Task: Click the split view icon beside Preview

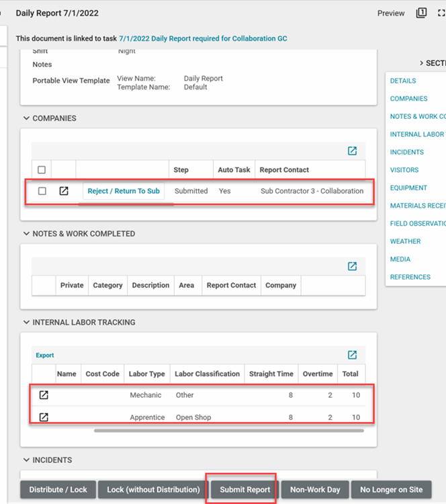Action: coord(421,13)
